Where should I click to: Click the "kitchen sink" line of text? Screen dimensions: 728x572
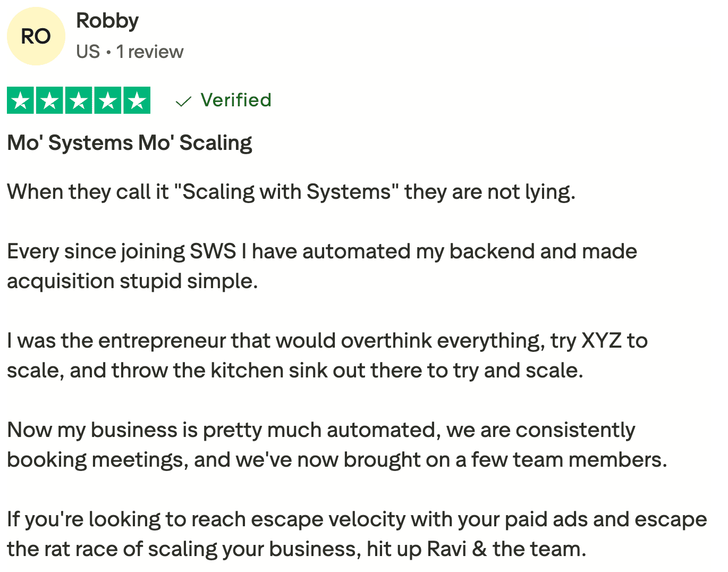coord(295,371)
